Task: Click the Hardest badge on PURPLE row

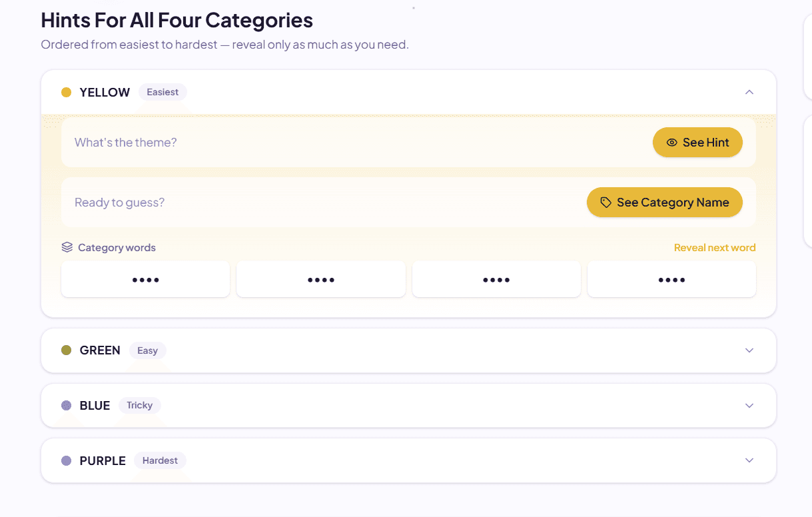Action: pyautogui.click(x=160, y=460)
